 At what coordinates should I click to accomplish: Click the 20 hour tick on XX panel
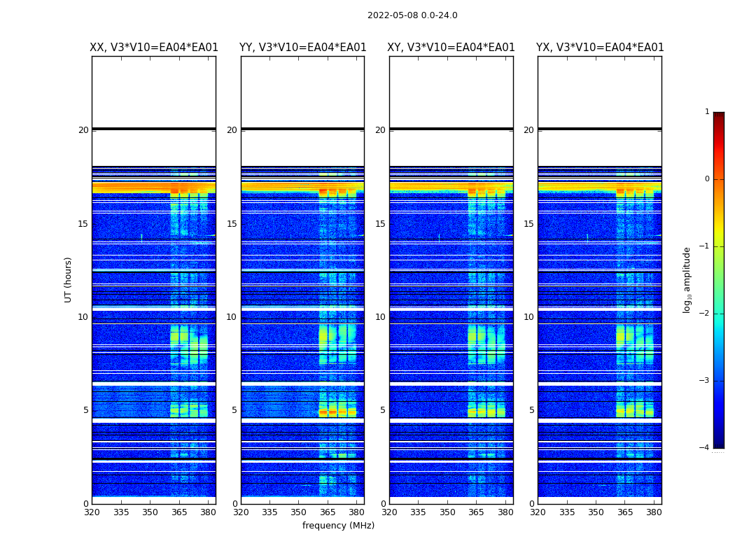click(83, 130)
